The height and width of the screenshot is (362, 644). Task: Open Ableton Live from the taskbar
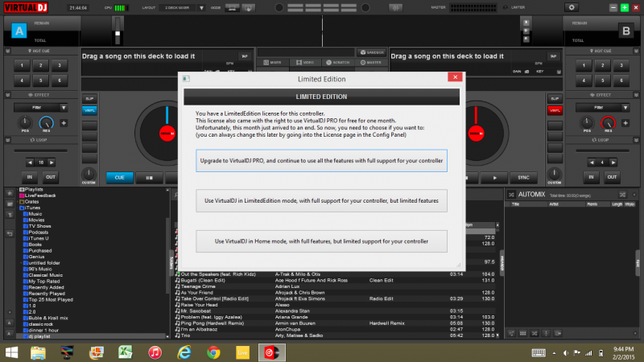click(242, 352)
